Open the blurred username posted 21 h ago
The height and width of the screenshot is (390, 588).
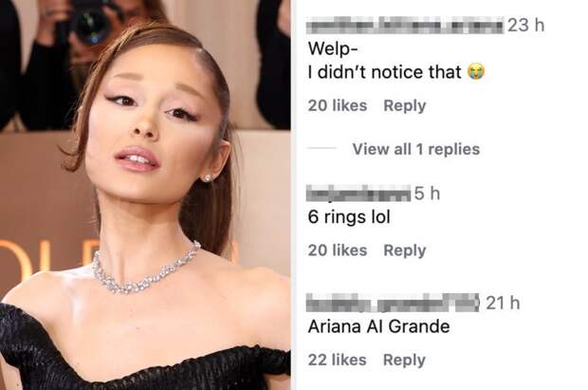[x=393, y=303]
